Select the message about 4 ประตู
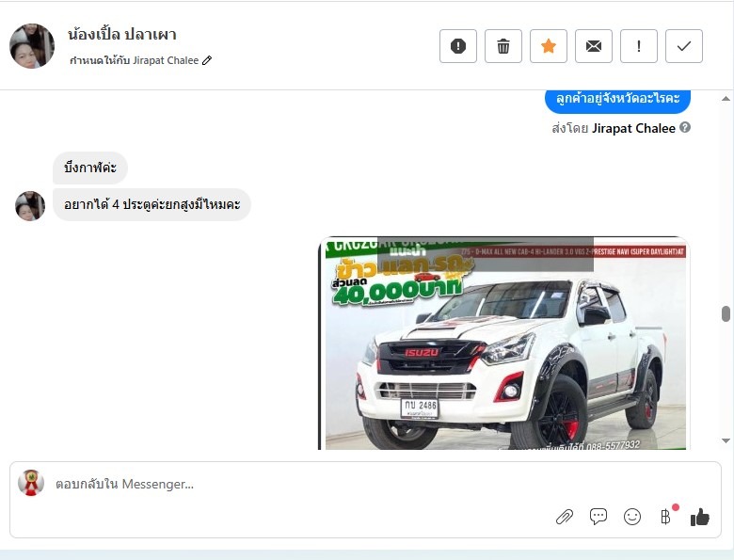 152,204
